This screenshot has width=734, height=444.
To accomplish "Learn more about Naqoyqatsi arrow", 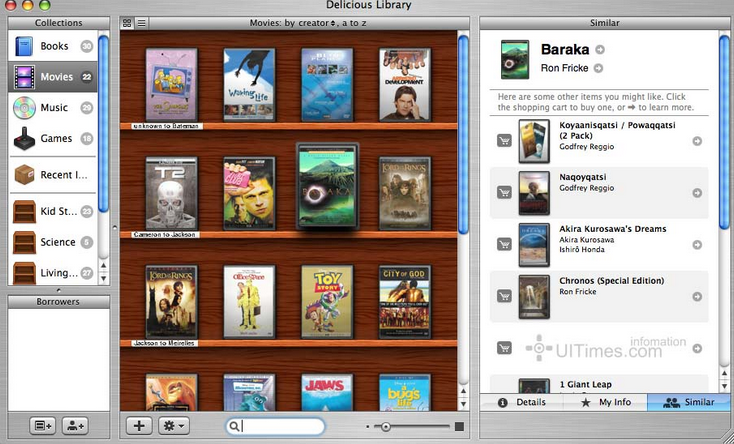I will click(x=697, y=193).
